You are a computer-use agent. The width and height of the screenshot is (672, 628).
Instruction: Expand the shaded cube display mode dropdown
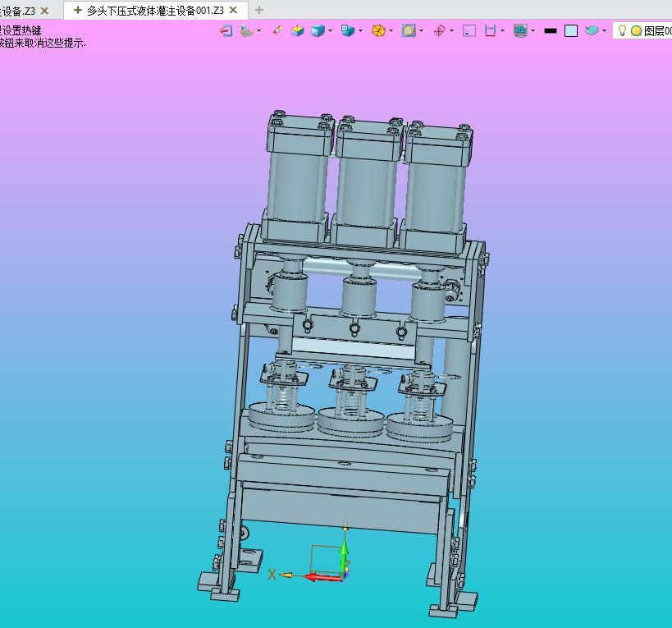[330, 31]
